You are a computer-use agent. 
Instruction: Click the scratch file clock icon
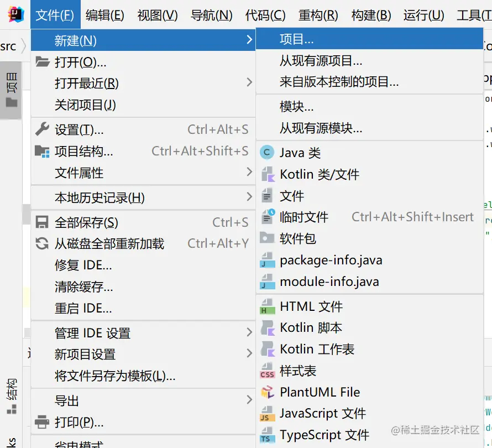pos(268,217)
